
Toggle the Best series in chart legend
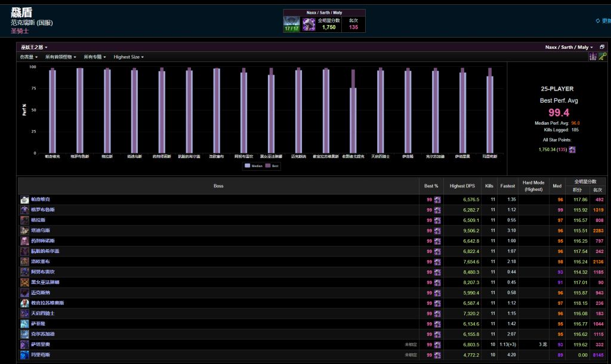click(x=272, y=166)
